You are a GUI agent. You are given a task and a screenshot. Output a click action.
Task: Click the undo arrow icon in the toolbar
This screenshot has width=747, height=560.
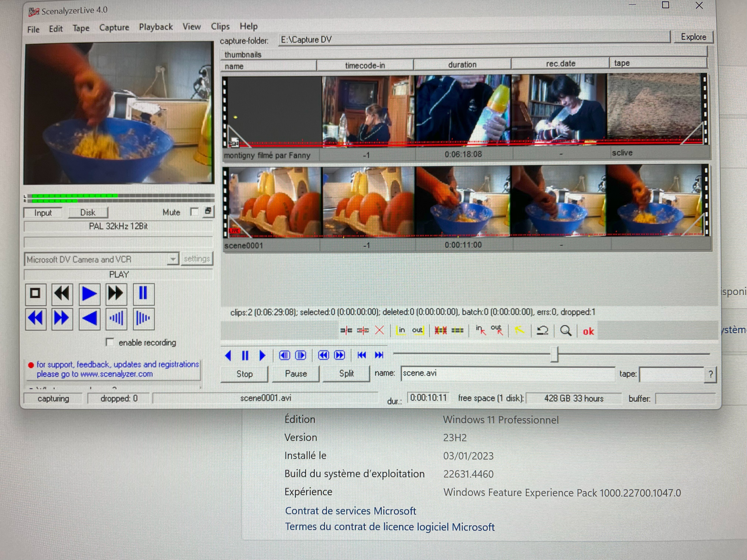(542, 331)
